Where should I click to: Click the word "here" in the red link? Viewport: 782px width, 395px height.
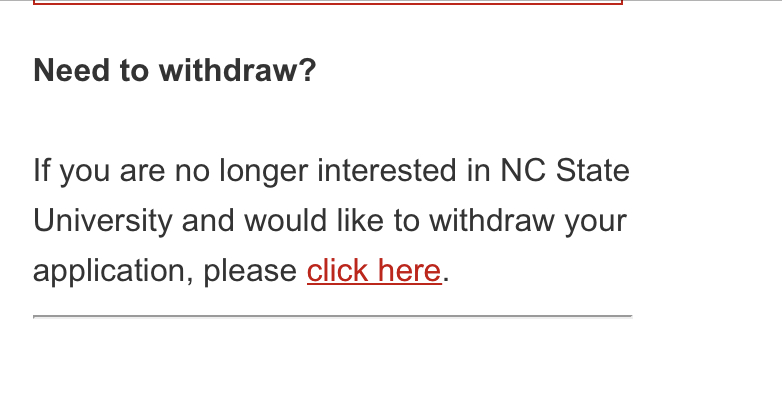pyautogui.click(x=409, y=271)
